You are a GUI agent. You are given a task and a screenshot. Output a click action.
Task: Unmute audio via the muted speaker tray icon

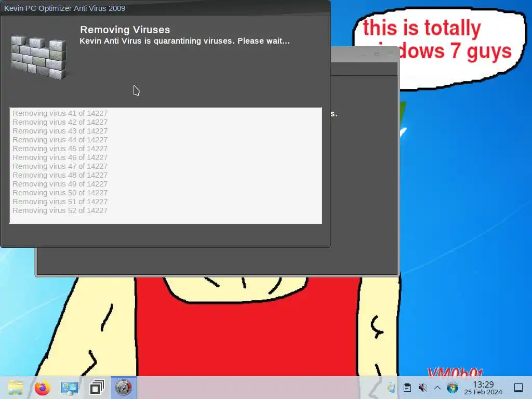422,388
